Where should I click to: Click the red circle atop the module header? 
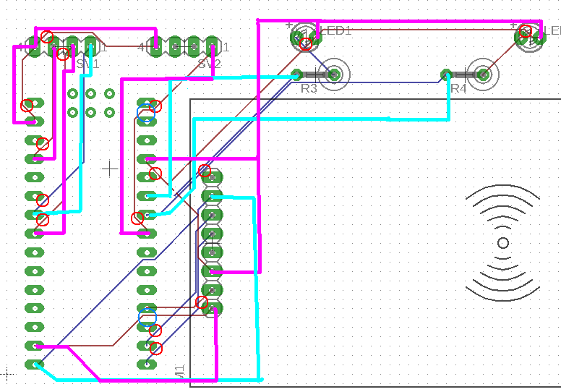pos(205,171)
